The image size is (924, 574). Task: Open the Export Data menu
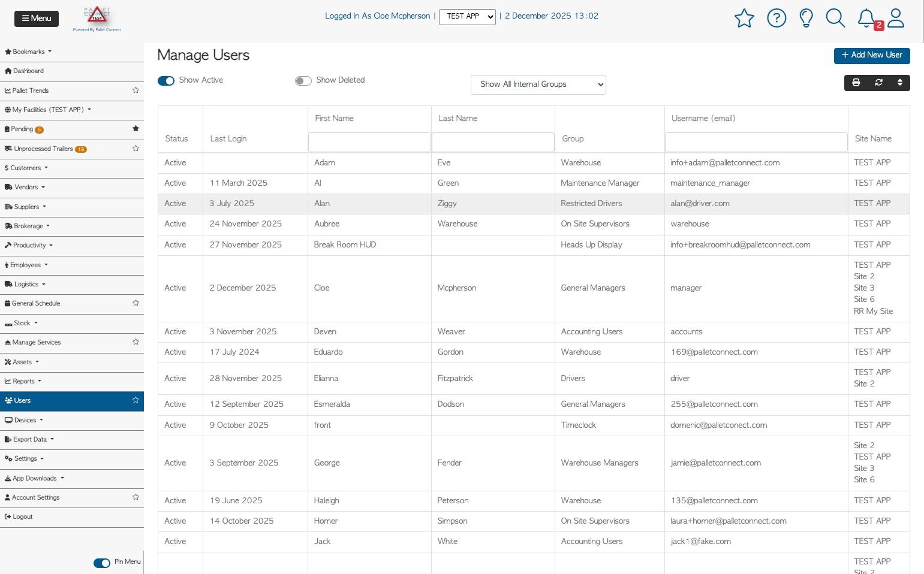72,439
